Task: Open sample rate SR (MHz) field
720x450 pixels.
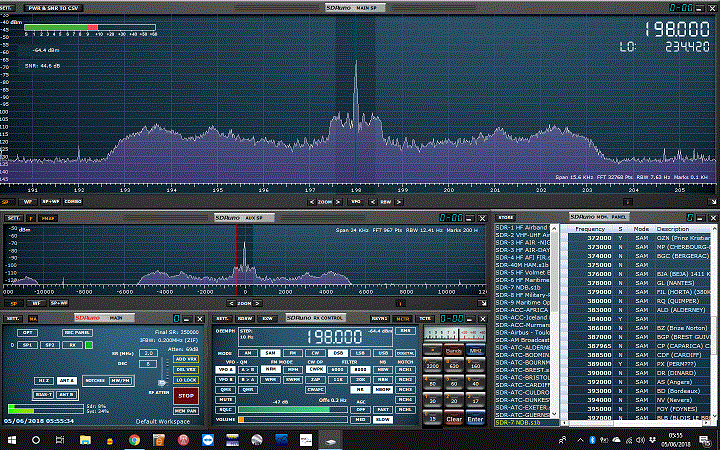Action: (x=148, y=353)
